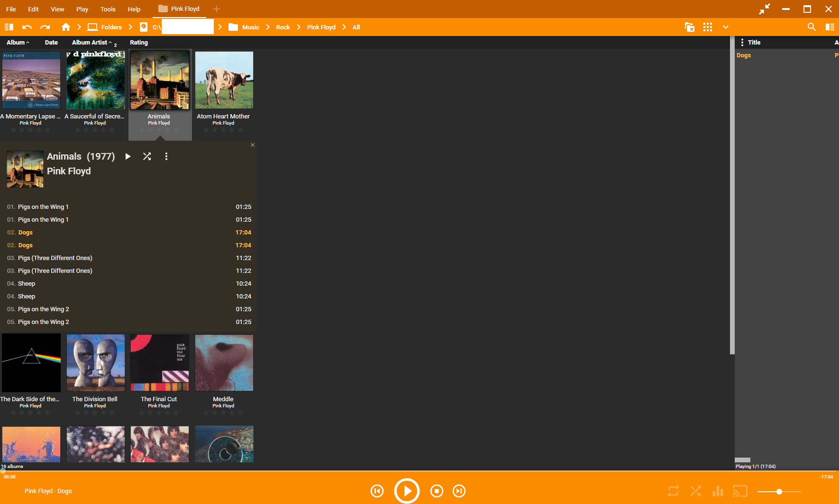Stop playback
839x504 pixels.
pos(437,491)
